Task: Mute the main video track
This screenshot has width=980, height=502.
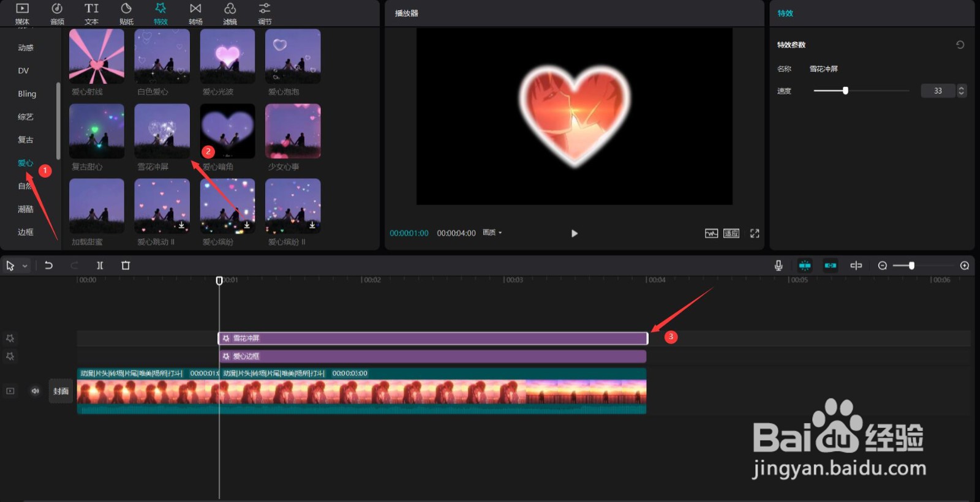Action: pos(35,391)
